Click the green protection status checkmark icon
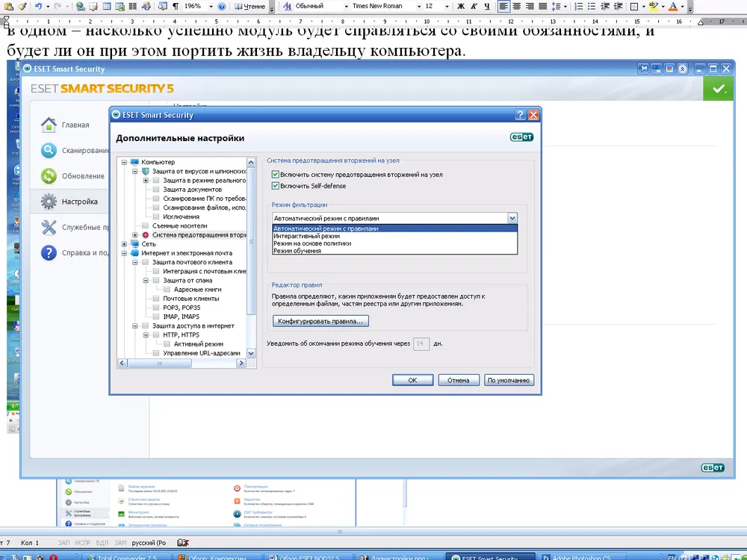The image size is (747, 560). point(719,89)
